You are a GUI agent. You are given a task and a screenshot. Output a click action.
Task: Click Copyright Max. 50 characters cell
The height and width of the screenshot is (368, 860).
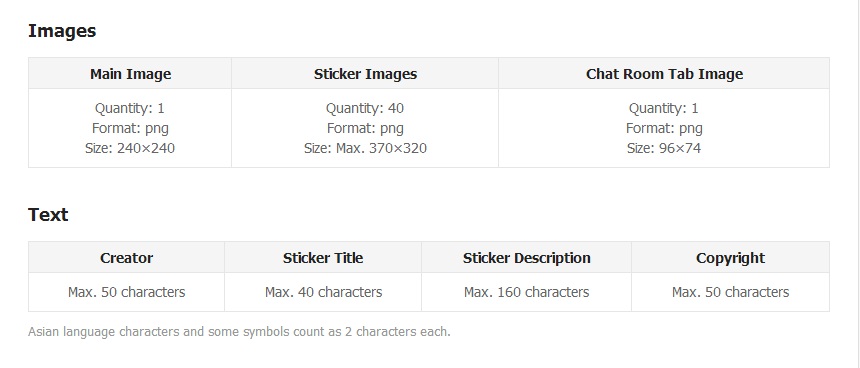pyautogui.click(x=731, y=292)
